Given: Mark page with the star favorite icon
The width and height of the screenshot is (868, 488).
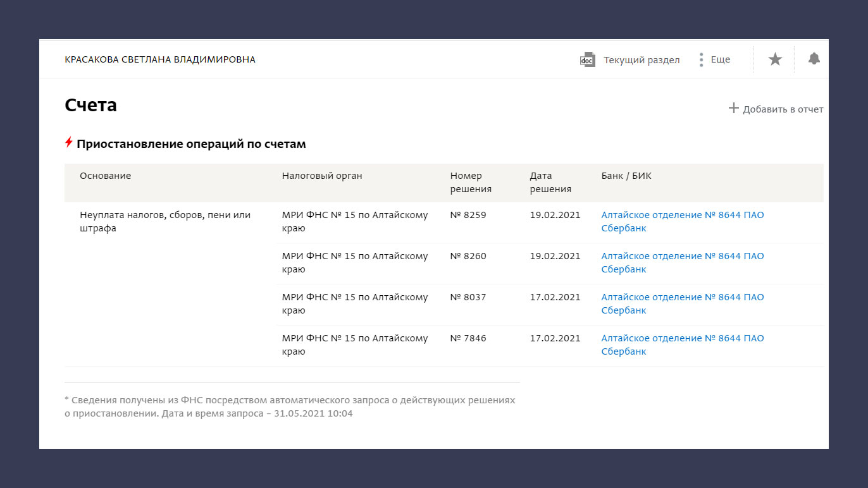Looking at the screenshot, I should click(x=775, y=59).
